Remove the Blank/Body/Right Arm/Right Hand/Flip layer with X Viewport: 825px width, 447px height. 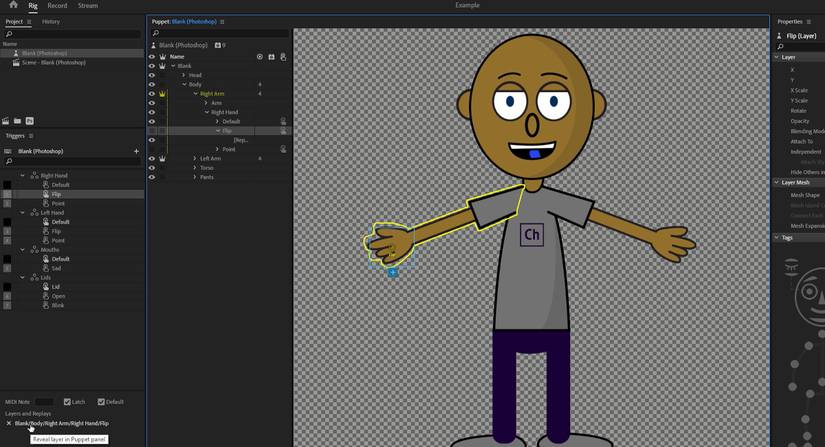8,423
